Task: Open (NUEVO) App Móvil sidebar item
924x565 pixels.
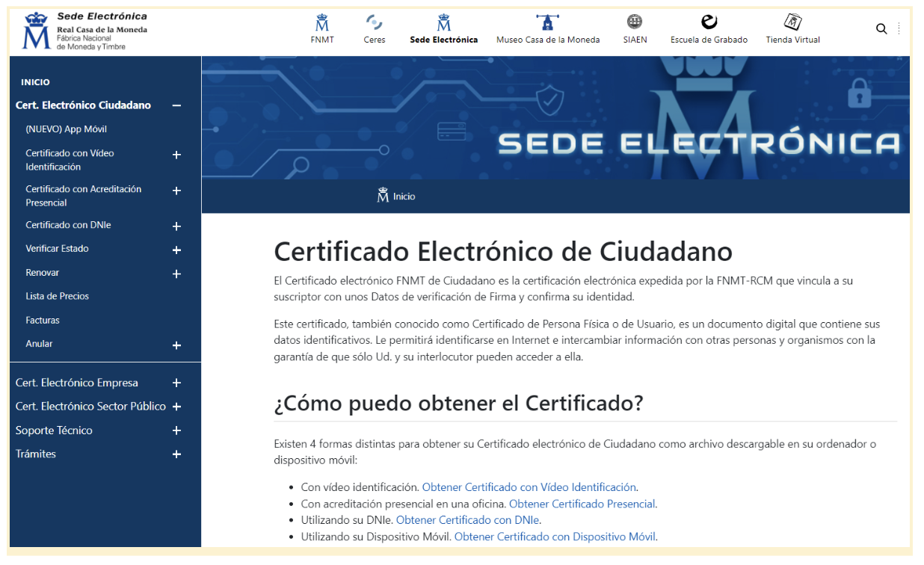Action: tap(67, 129)
